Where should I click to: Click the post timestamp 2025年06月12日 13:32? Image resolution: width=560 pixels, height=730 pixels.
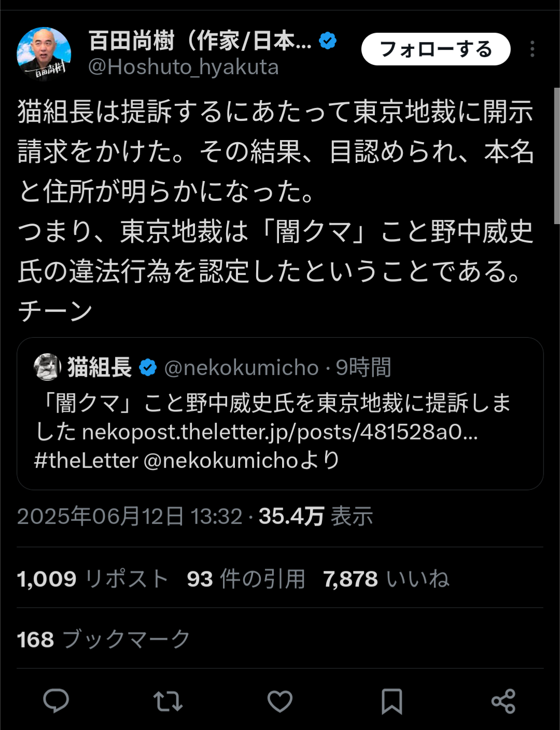pyautogui.click(x=130, y=516)
